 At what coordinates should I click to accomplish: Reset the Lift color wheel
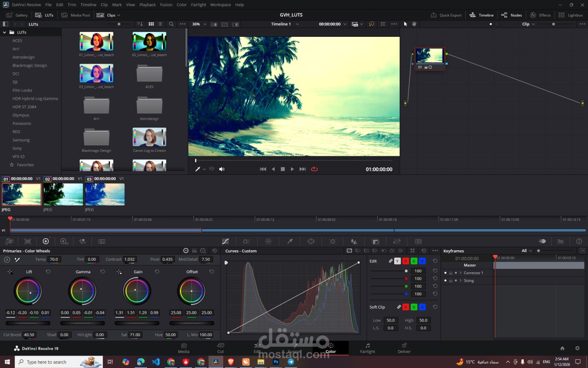coord(48,272)
